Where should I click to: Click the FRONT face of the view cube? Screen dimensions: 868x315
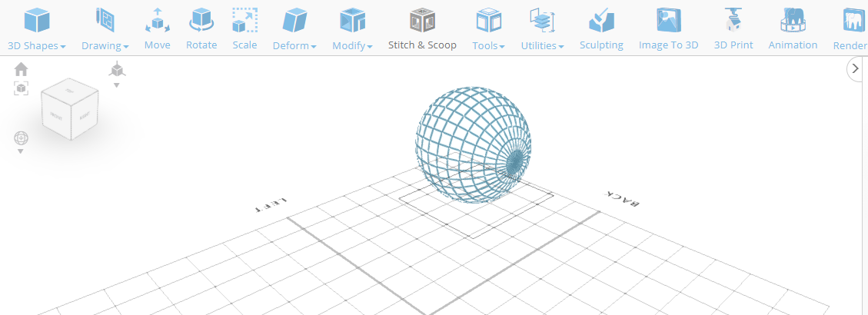[x=56, y=117]
